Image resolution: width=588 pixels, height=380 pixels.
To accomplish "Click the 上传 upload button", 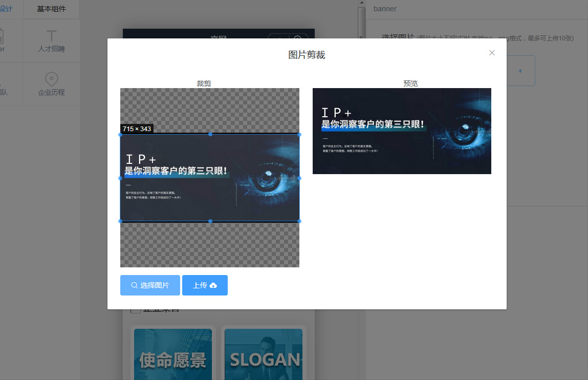I will 205,285.
